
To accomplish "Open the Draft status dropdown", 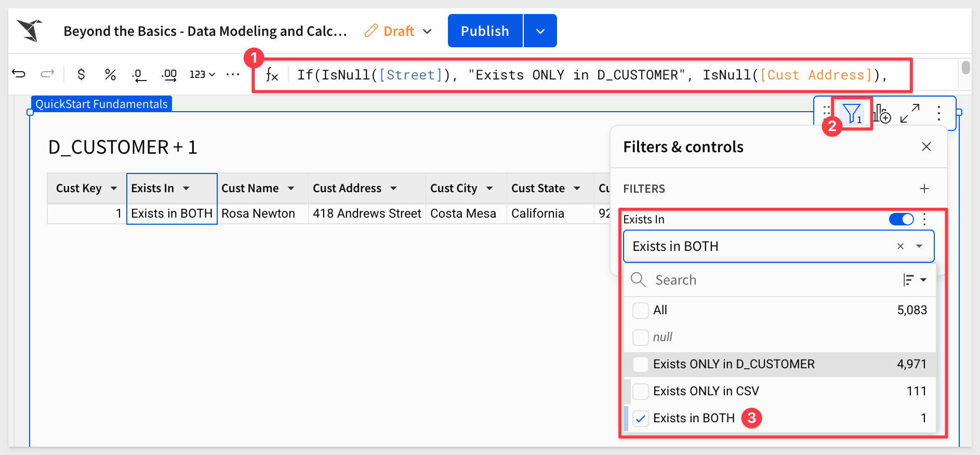I will [427, 31].
